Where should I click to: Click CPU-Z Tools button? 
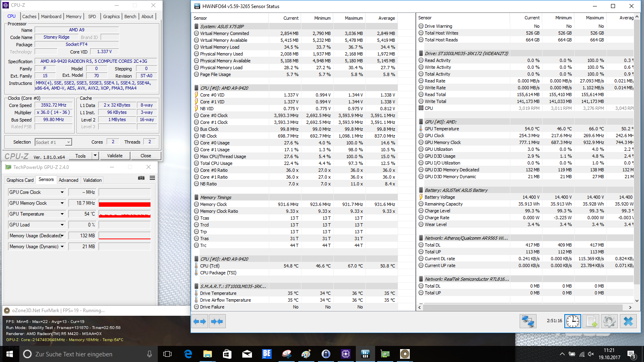click(x=80, y=156)
